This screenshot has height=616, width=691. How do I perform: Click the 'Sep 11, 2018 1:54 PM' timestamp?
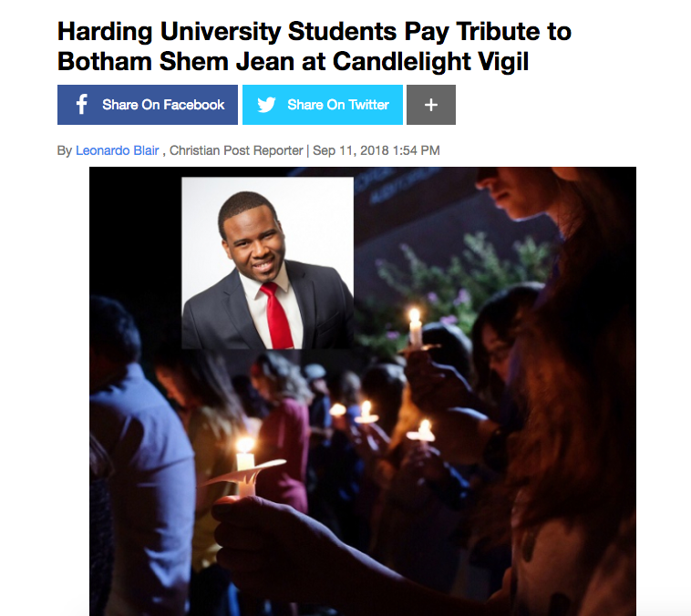pyautogui.click(x=376, y=150)
